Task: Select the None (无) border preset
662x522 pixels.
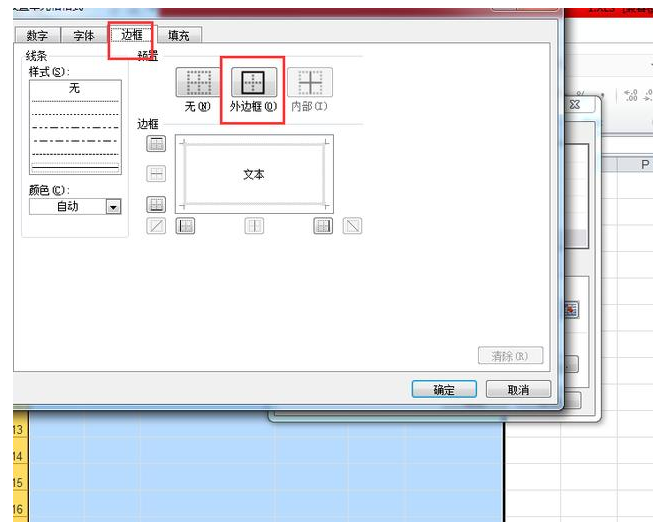Action: tap(198, 82)
